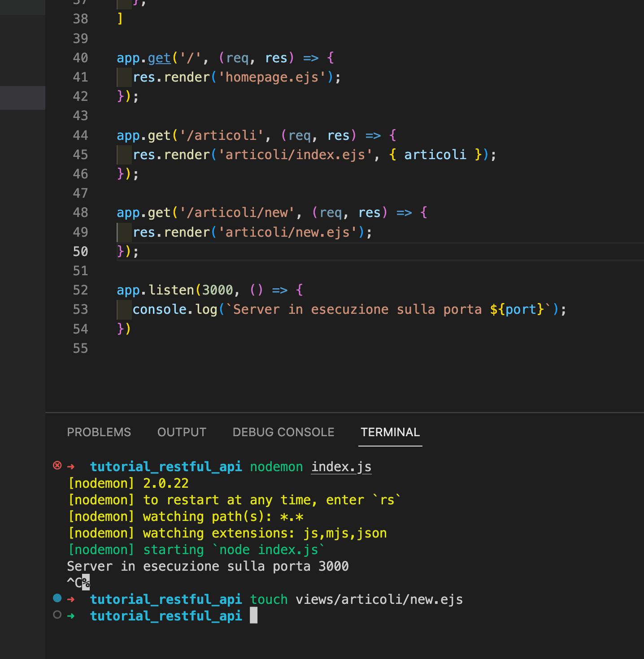The width and height of the screenshot is (644, 659).
Task: Click the red error command decoration icon
Action: 57,465
